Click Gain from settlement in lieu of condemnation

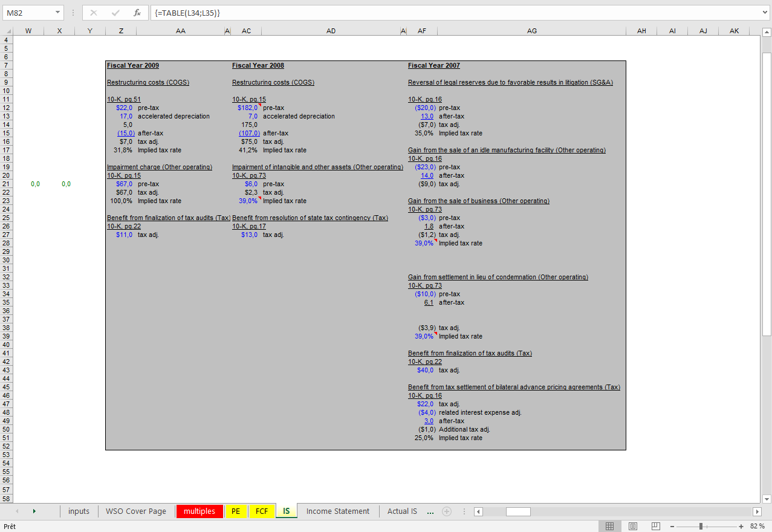[x=498, y=277]
